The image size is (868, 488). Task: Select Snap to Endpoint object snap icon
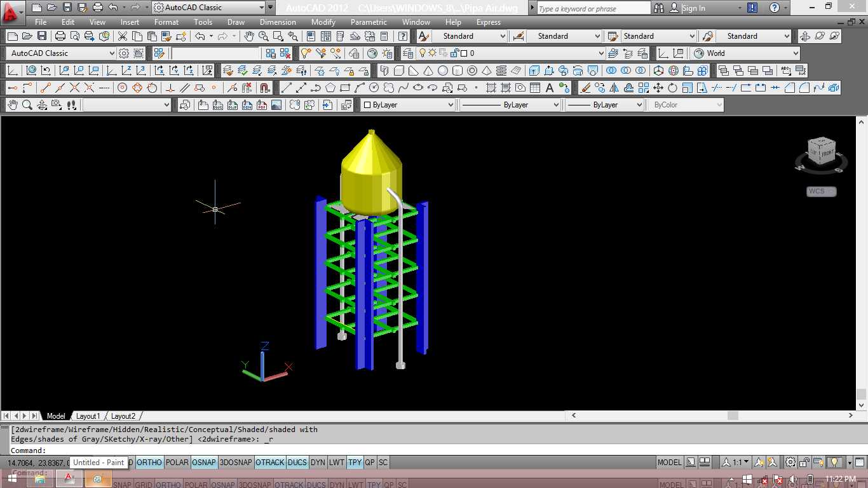tap(45, 88)
